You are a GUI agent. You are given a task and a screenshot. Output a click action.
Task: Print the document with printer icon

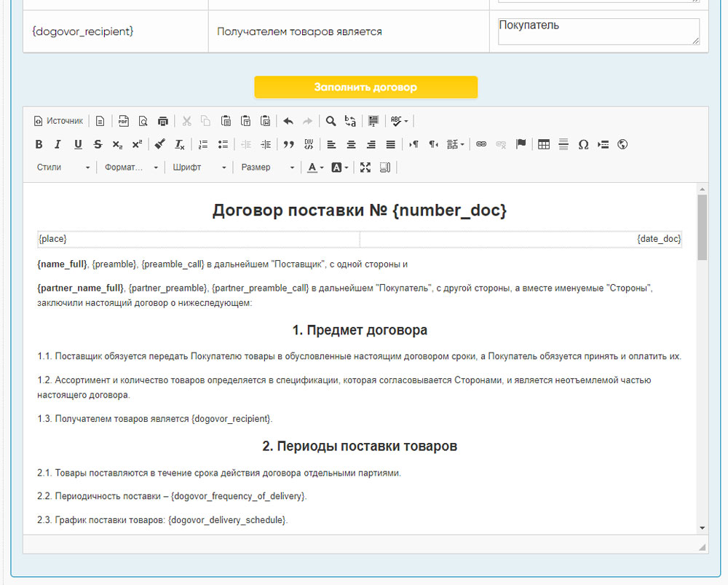(163, 121)
